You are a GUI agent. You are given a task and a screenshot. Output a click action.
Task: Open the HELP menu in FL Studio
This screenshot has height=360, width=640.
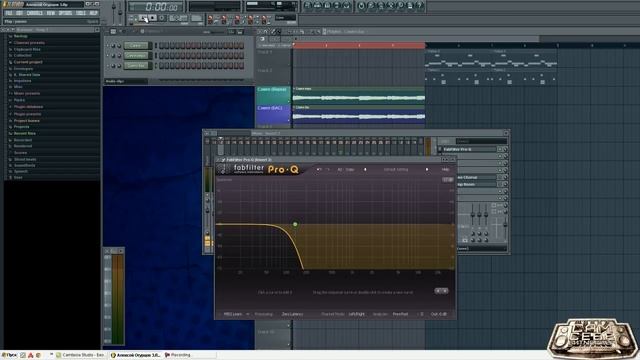93,13
